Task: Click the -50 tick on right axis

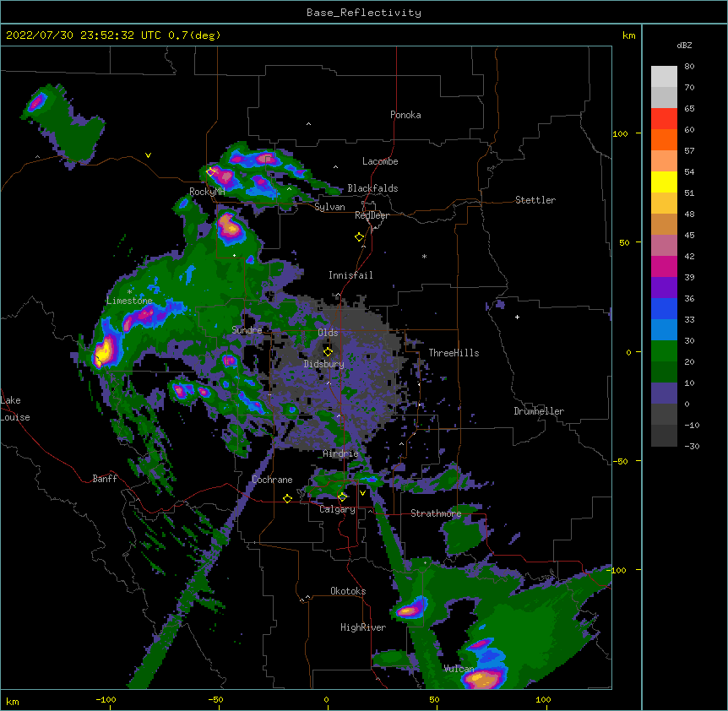Action: [x=620, y=461]
